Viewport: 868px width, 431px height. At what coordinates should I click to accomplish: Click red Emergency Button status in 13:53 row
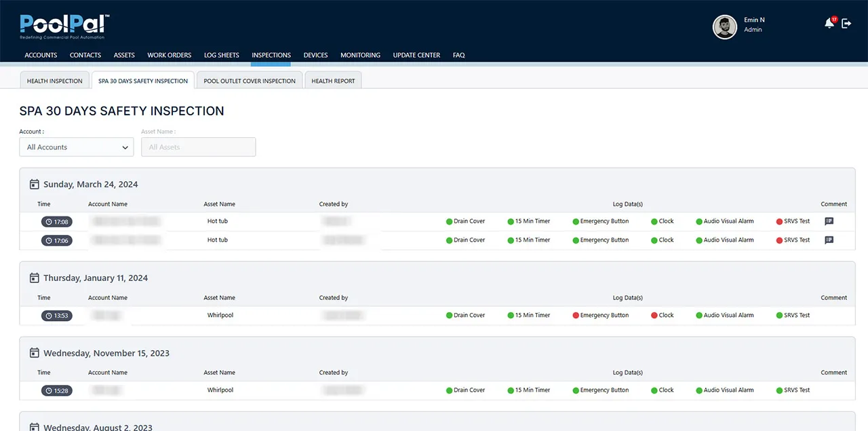click(600, 316)
